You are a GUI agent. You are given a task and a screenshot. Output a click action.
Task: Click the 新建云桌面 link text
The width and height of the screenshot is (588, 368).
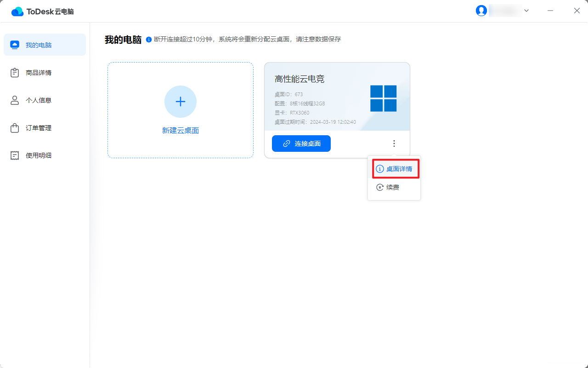181,131
